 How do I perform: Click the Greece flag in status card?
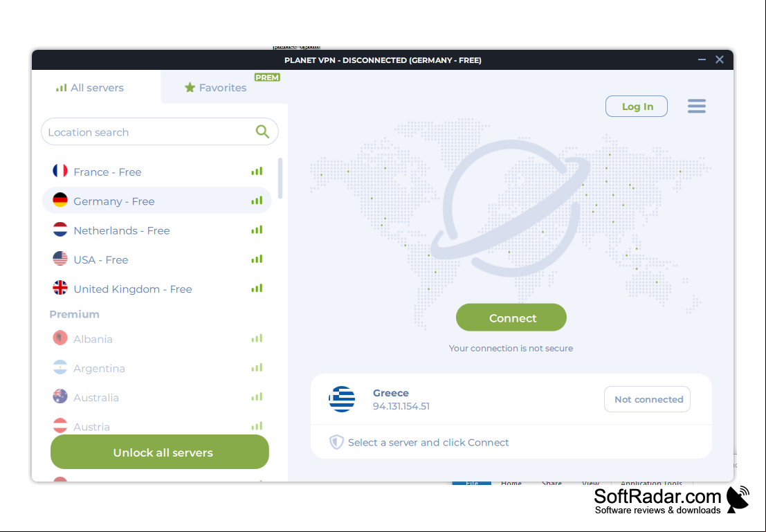click(341, 399)
